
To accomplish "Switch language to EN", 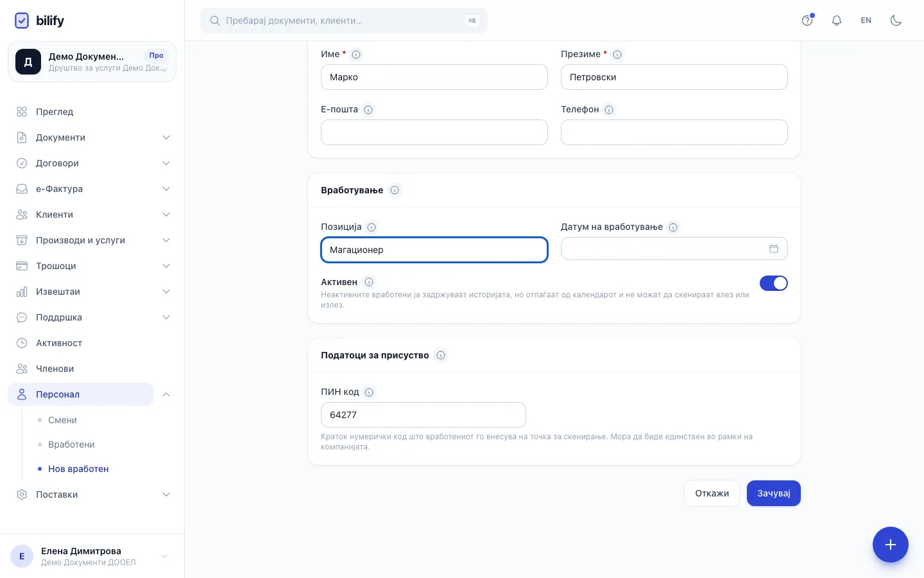I will coord(866,21).
